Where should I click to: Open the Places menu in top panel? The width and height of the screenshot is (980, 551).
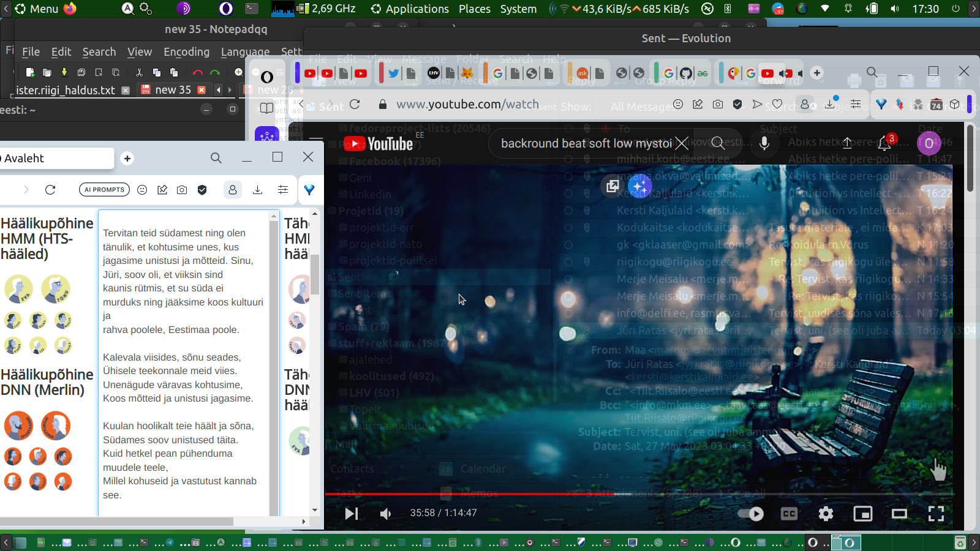[x=474, y=9]
